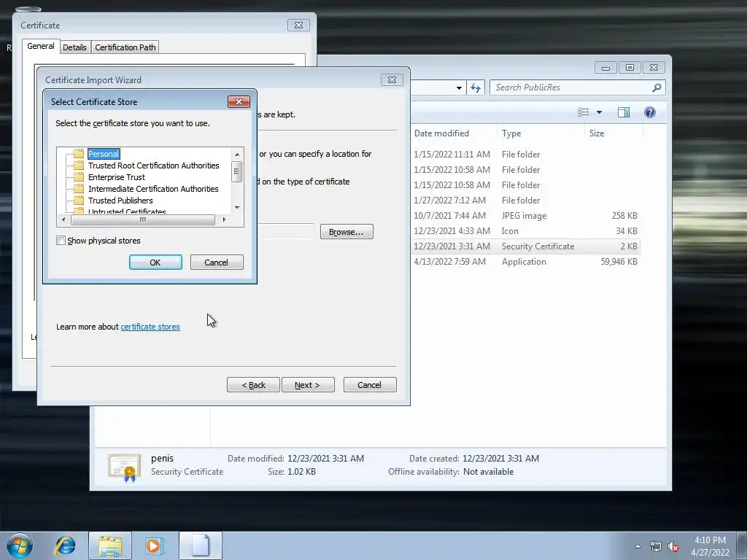
Task: Select Intermediate Certification Authorities store
Action: 153,189
